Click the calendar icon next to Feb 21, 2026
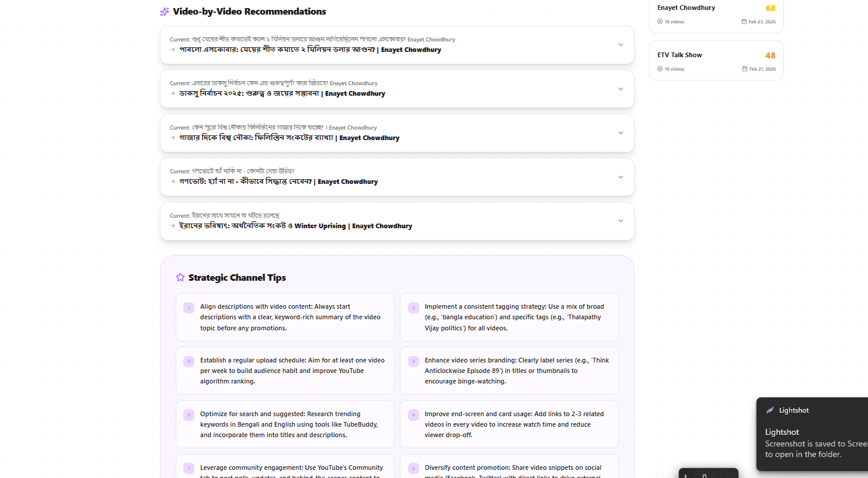This screenshot has height=478, width=868. pos(744,68)
